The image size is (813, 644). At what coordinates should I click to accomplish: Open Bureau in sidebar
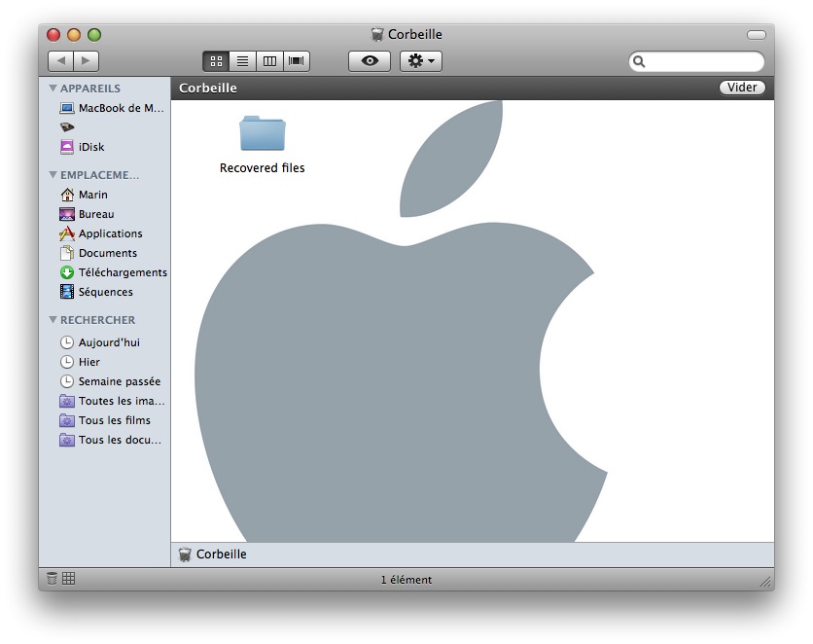coord(105,214)
